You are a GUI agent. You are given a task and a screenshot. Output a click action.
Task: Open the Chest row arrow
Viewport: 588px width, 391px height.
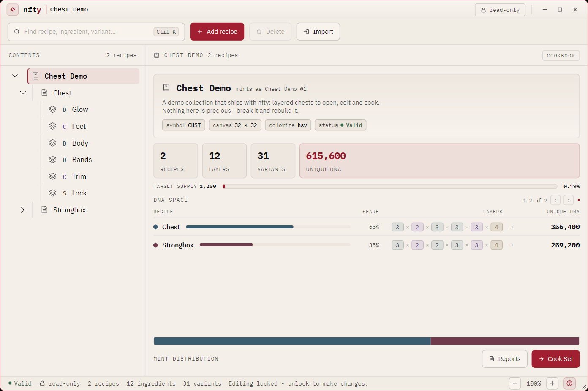coord(511,227)
